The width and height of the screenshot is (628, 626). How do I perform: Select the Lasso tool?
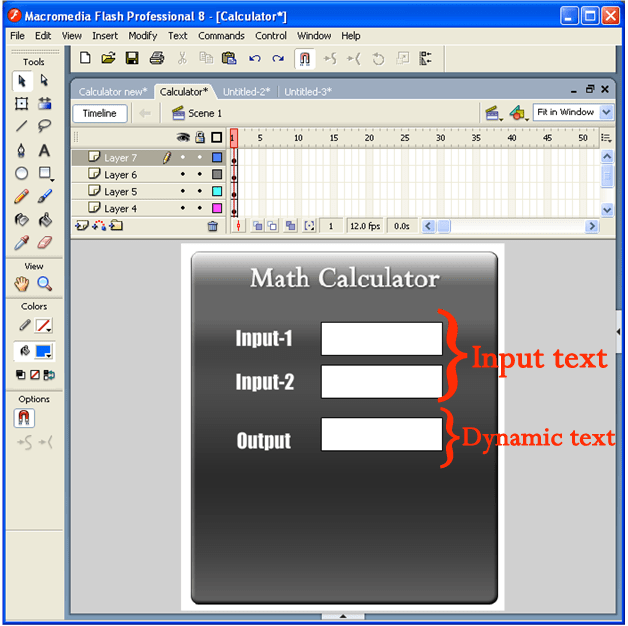(x=44, y=126)
